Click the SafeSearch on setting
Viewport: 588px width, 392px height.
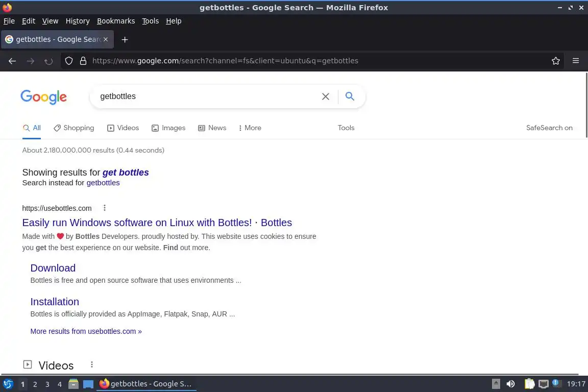(549, 128)
